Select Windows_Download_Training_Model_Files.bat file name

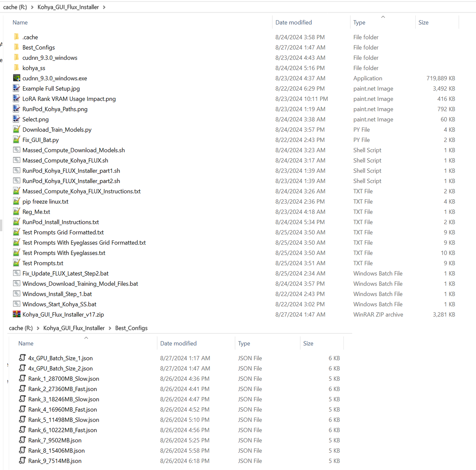tap(80, 284)
